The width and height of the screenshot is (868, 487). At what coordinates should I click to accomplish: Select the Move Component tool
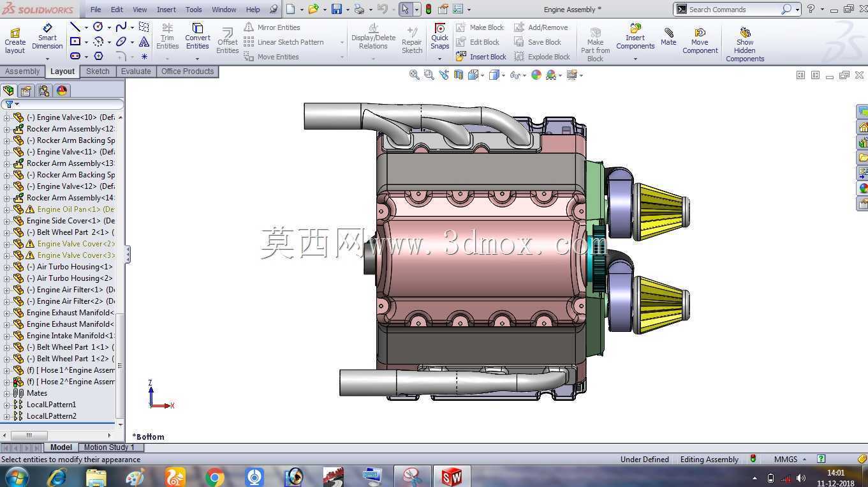click(x=700, y=41)
